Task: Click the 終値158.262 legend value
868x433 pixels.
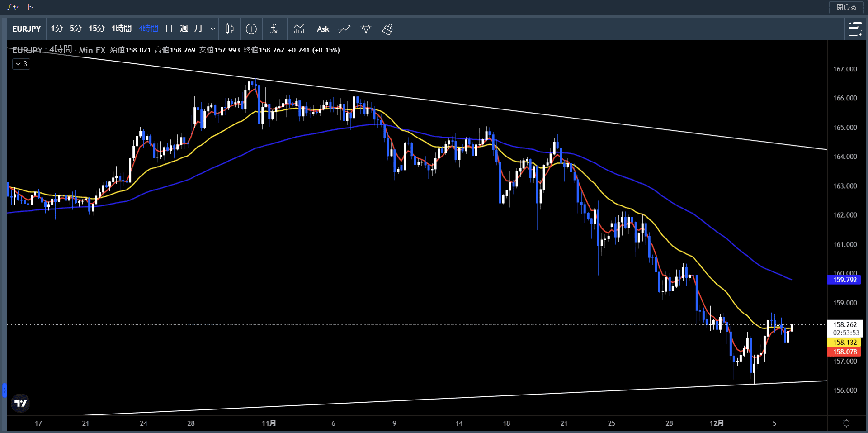Action: click(264, 50)
